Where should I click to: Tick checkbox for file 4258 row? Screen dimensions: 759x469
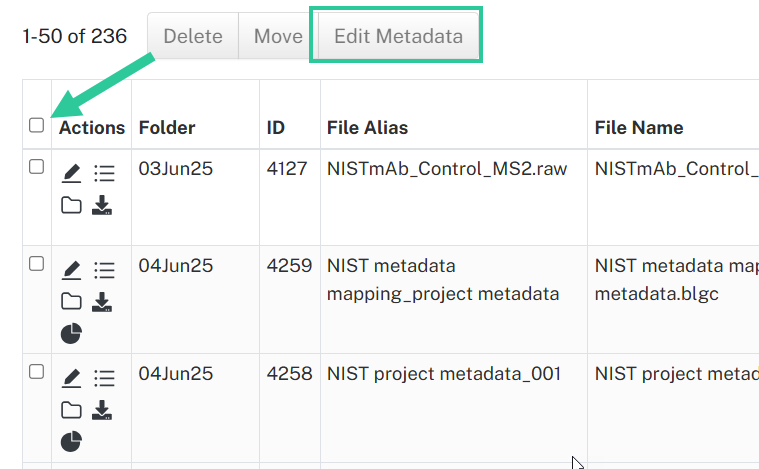tap(36, 372)
